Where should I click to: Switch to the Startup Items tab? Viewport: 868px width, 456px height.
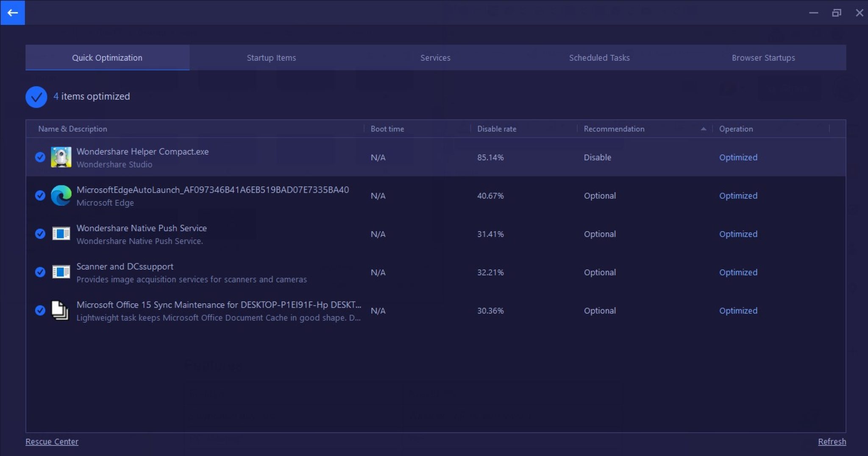pos(271,58)
